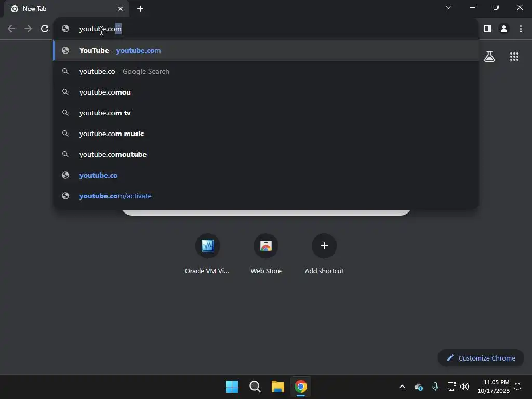Select YouTube - youtube.com suggestion

(x=266, y=50)
